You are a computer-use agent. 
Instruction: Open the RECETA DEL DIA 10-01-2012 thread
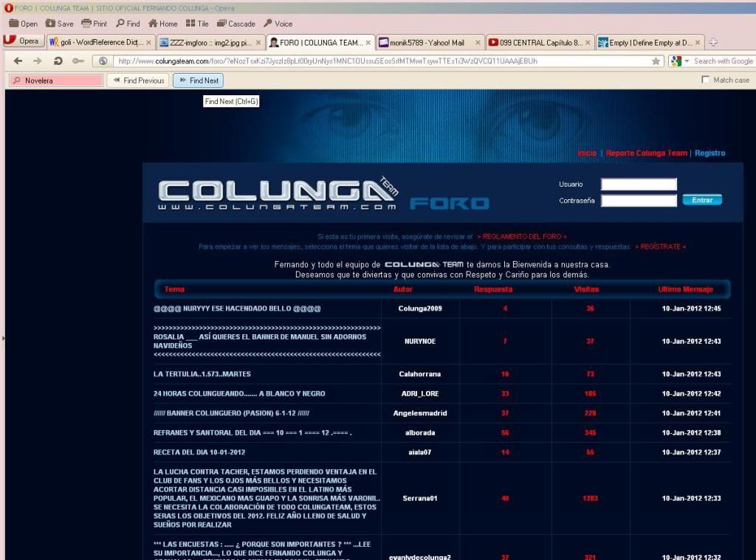(199, 452)
